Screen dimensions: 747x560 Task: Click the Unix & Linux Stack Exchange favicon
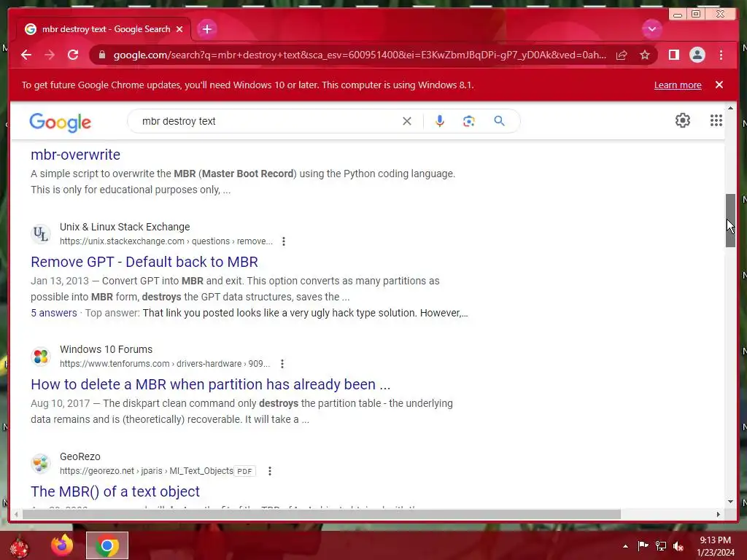pyautogui.click(x=41, y=234)
